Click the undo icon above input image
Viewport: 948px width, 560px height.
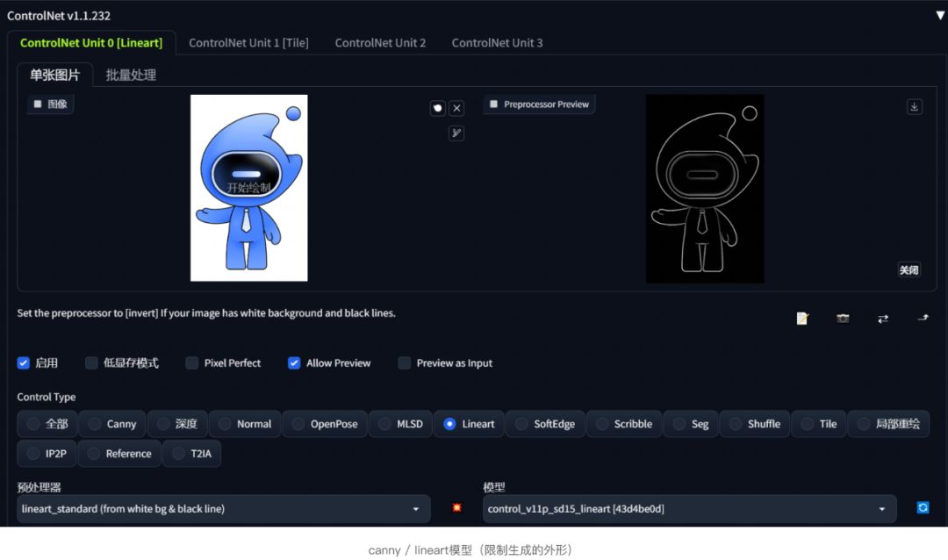(x=438, y=108)
